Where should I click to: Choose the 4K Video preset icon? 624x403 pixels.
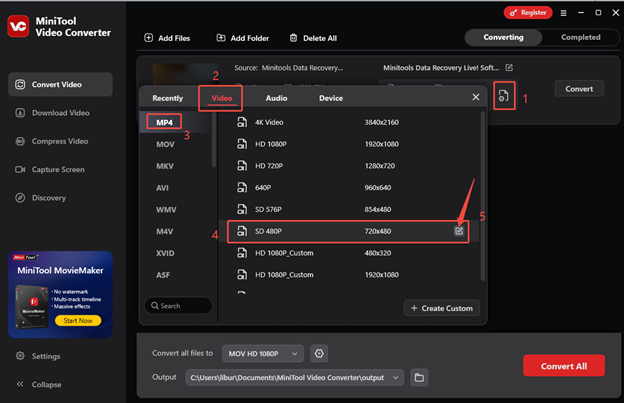point(242,122)
